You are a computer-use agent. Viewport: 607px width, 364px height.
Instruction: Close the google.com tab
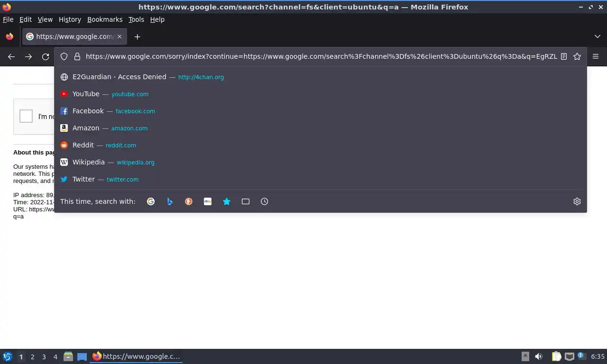tap(120, 36)
